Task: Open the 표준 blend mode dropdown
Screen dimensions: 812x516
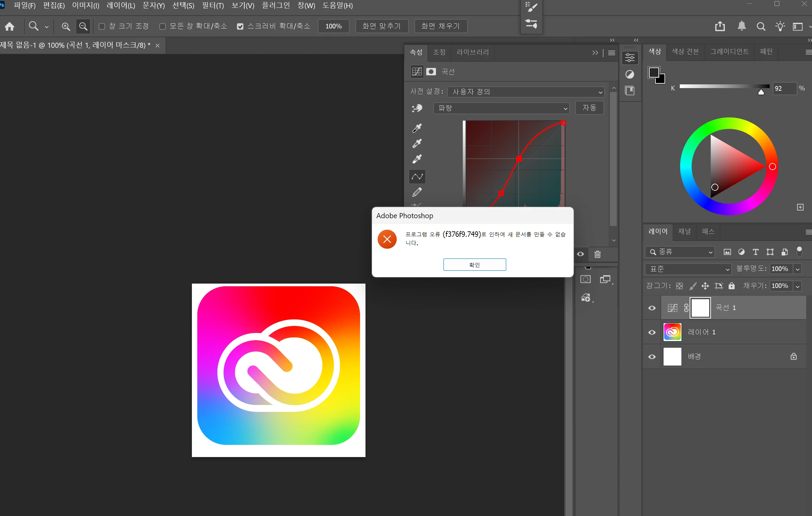Action: [688, 269]
